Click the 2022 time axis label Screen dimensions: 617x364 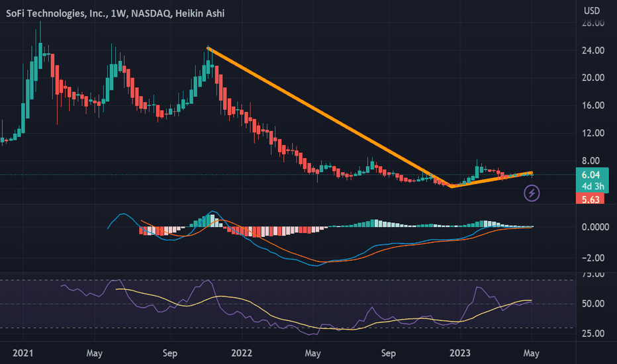click(242, 353)
